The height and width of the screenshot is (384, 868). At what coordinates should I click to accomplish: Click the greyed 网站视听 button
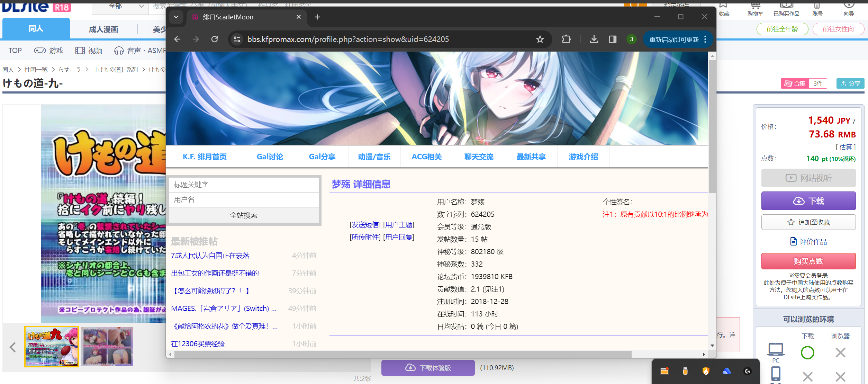[x=808, y=178]
